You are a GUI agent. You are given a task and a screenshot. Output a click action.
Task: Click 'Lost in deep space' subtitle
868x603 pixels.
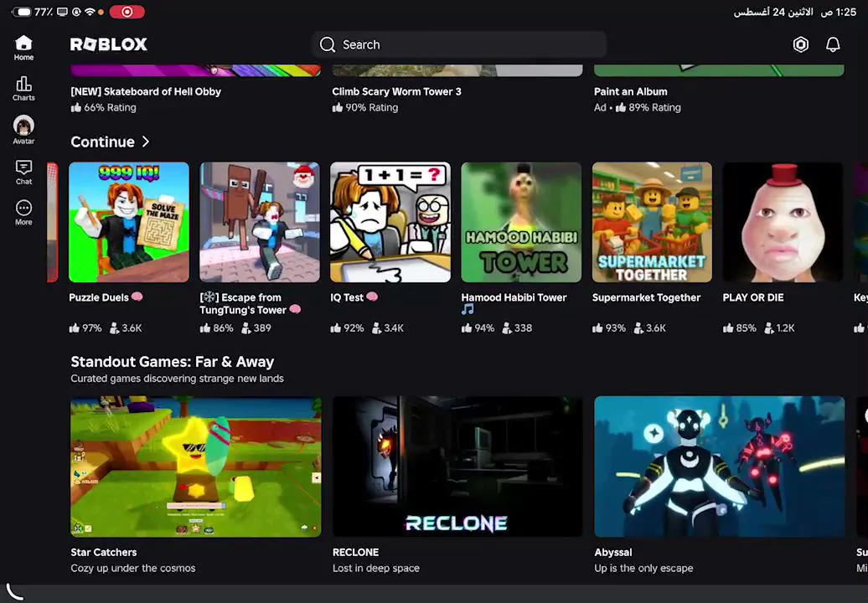pos(376,568)
